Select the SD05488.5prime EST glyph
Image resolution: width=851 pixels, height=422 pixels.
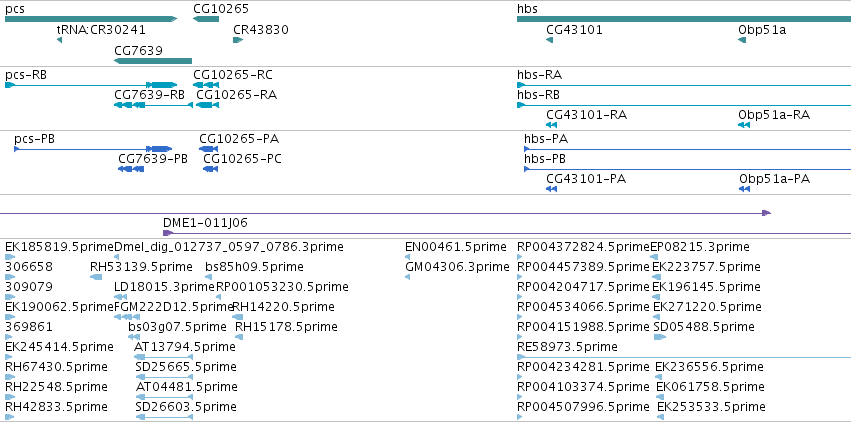[x=659, y=337]
